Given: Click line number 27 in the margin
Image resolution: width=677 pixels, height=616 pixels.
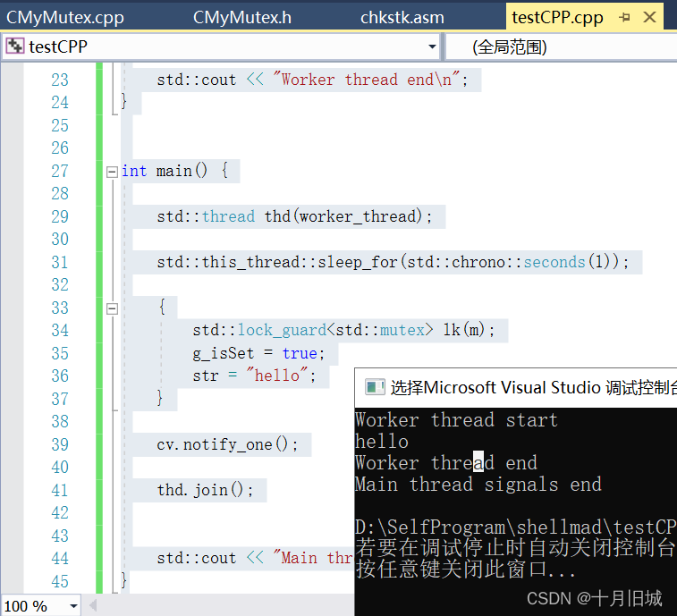Looking at the screenshot, I should click(x=60, y=171).
